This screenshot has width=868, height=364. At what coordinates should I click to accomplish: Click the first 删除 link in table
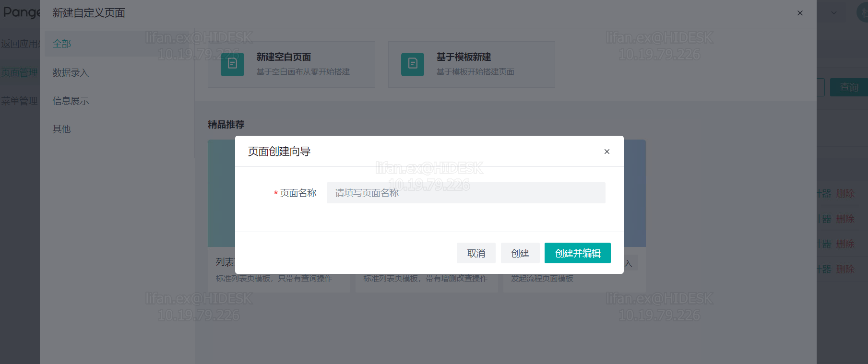(x=845, y=193)
